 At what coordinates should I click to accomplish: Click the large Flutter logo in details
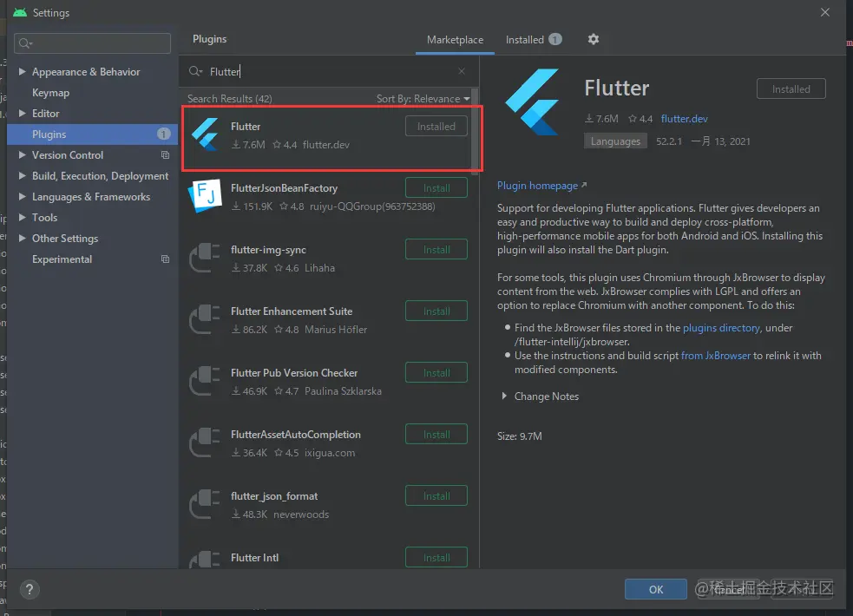[532, 102]
